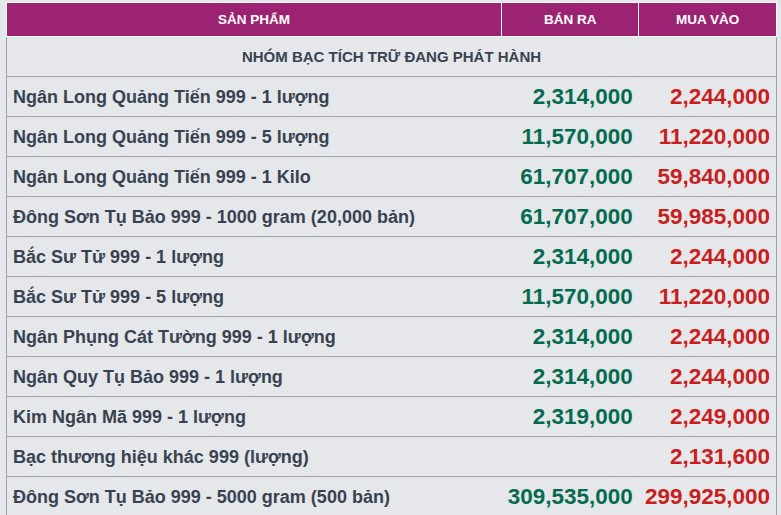
Task: Click the 59,985,000 buying price value
Action: coord(713,217)
